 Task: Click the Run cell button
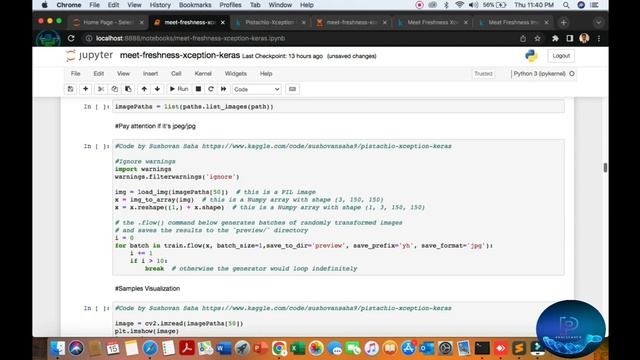click(x=179, y=89)
